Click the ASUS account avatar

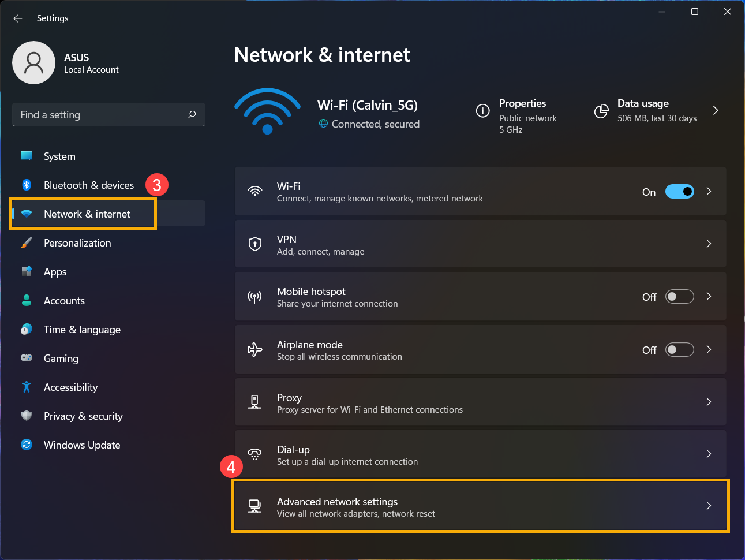click(34, 62)
